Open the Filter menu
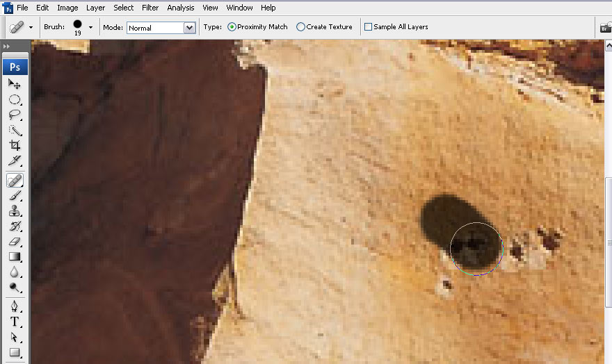 150,8
